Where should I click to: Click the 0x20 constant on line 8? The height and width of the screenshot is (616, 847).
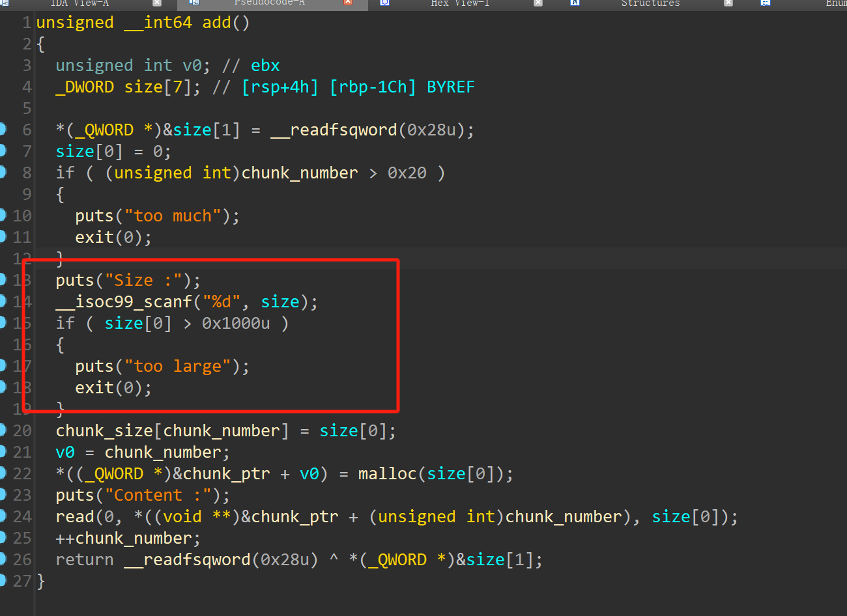[407, 173]
